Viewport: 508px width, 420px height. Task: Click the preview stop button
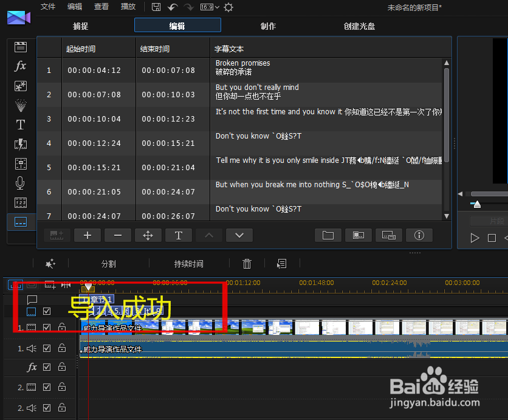pyautogui.click(x=492, y=238)
